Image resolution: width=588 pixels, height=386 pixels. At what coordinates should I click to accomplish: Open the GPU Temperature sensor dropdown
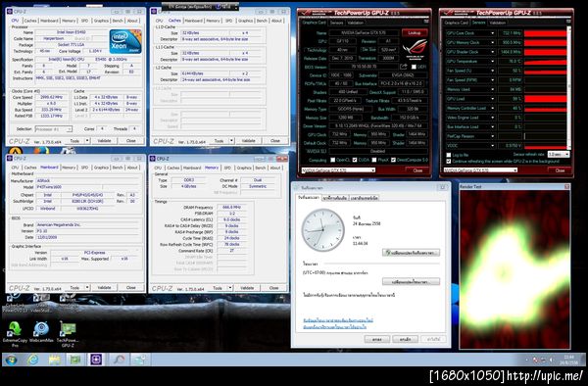[492, 62]
